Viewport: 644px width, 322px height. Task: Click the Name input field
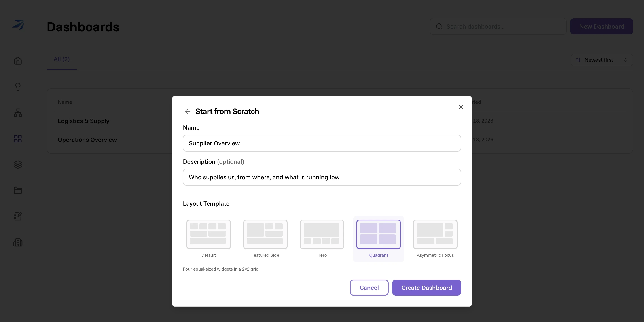(x=322, y=143)
